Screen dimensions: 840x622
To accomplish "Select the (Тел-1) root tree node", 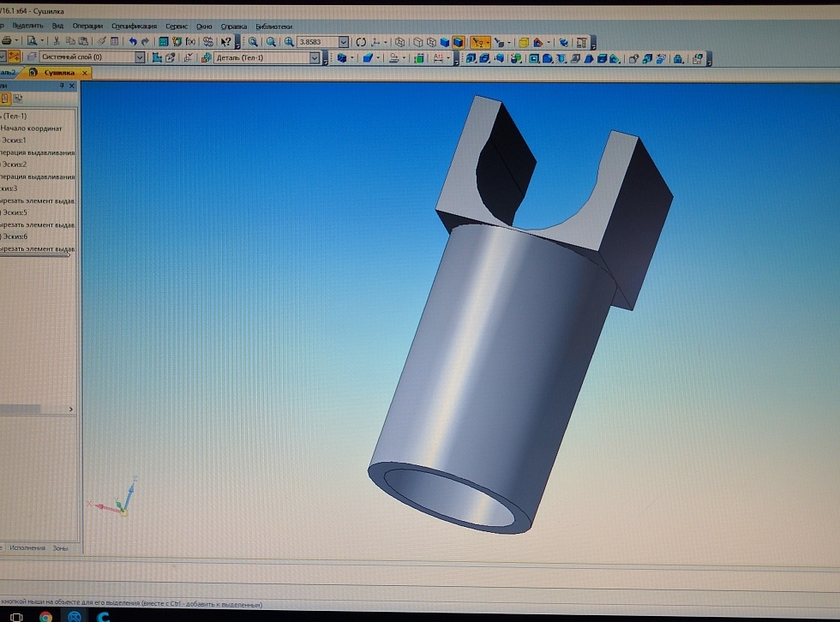I will [x=15, y=116].
